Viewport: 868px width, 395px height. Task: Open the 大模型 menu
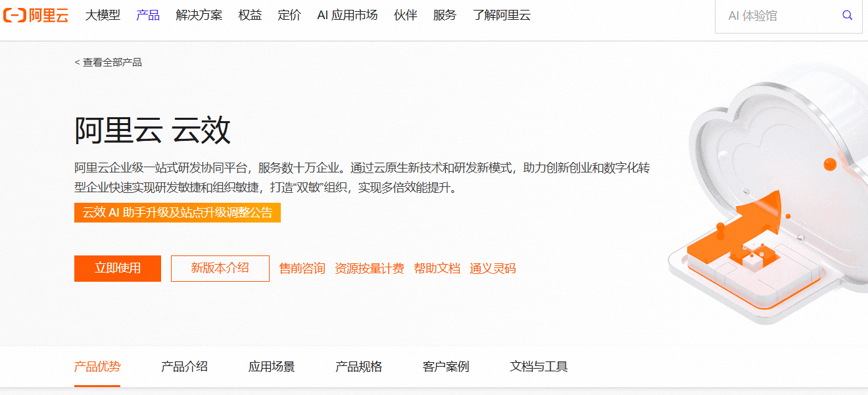click(x=103, y=15)
